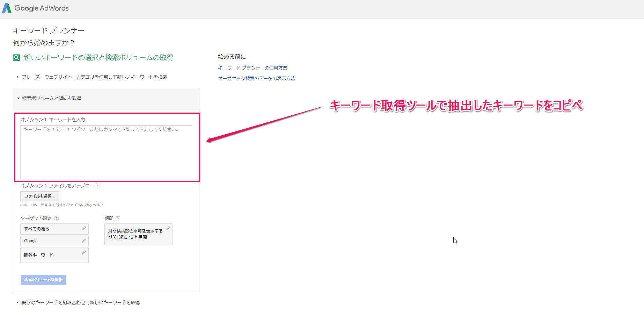This screenshot has height=315, width=644.
Task: Click the ターゲット設定 label text
Action: [36, 218]
